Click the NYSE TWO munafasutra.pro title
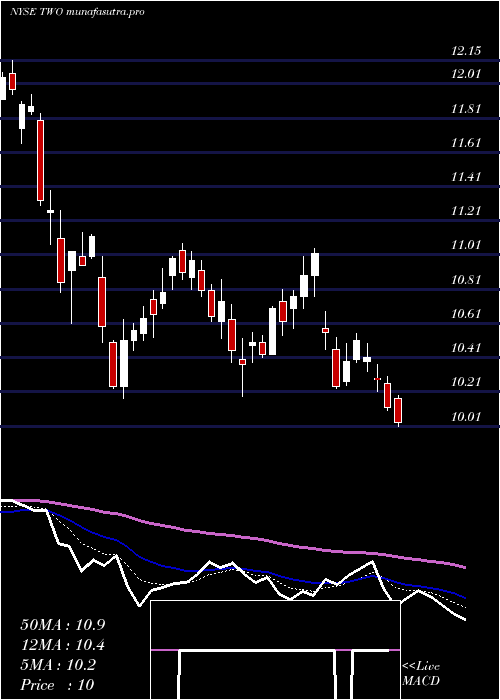This screenshot has height=700, width=500. pyautogui.click(x=77, y=12)
